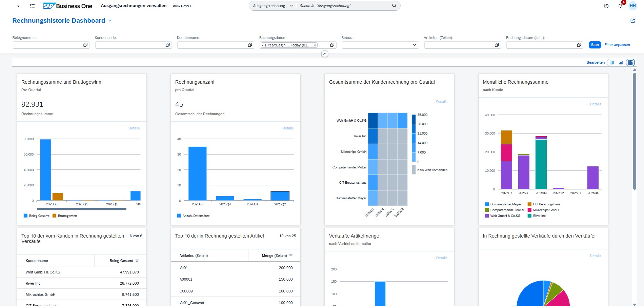Open the Rechnungshistorie Dashboard title menu
Viewport: 644px width, 306px height.
point(109,21)
